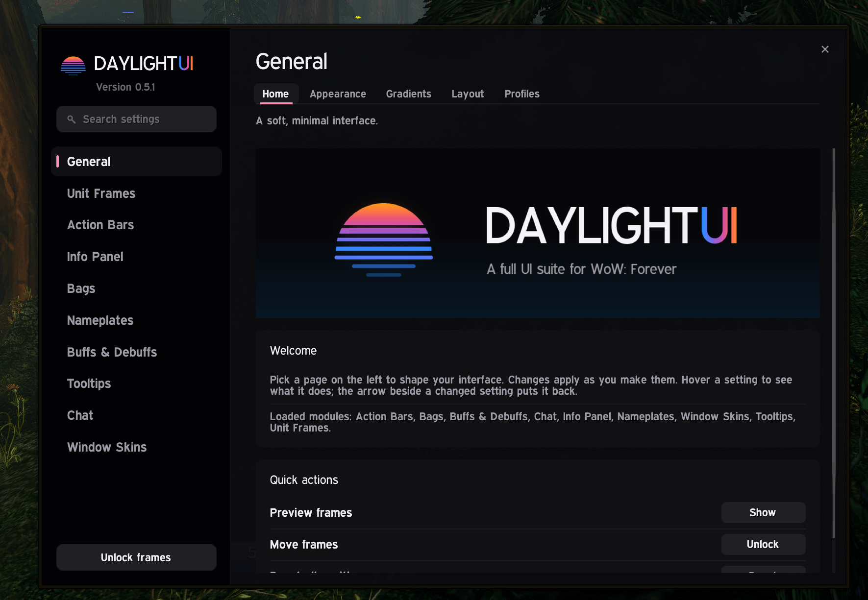Click the Version 0.5.1 label
Screen dimensions: 868x600
[125, 87]
